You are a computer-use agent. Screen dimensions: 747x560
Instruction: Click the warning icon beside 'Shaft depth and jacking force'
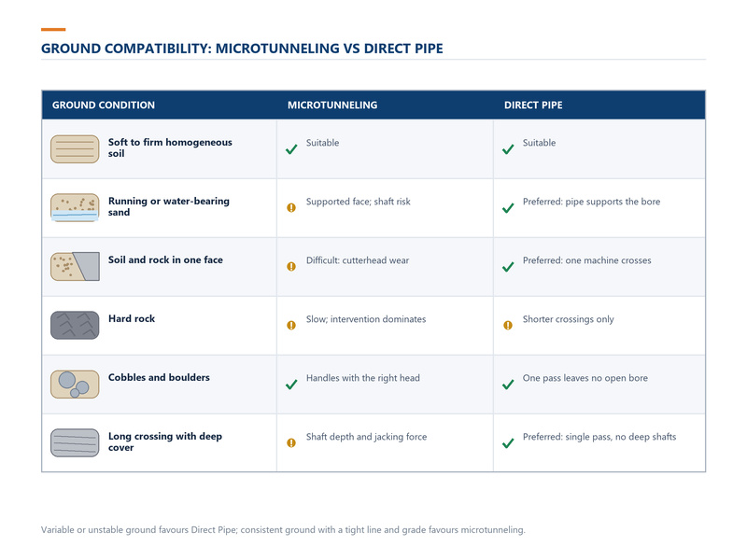(x=291, y=442)
